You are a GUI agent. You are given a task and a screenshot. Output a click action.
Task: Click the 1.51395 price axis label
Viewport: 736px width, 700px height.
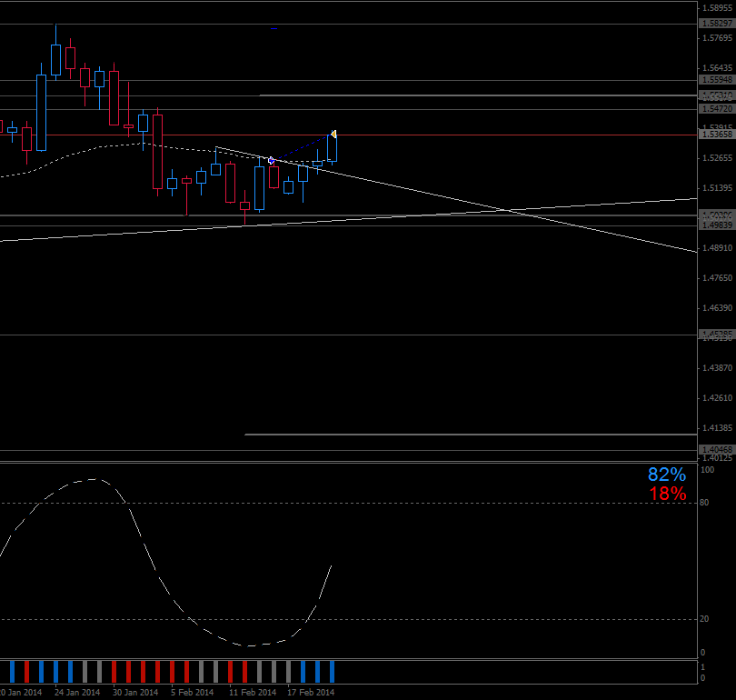click(x=717, y=188)
